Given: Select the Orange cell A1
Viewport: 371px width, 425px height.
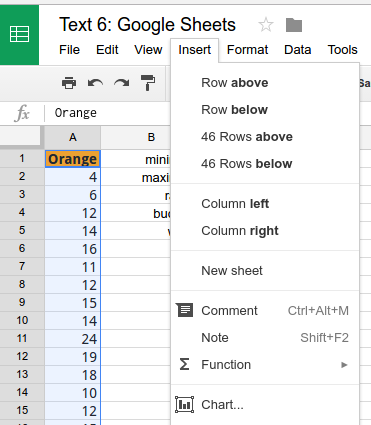Looking at the screenshot, I should (73, 159).
